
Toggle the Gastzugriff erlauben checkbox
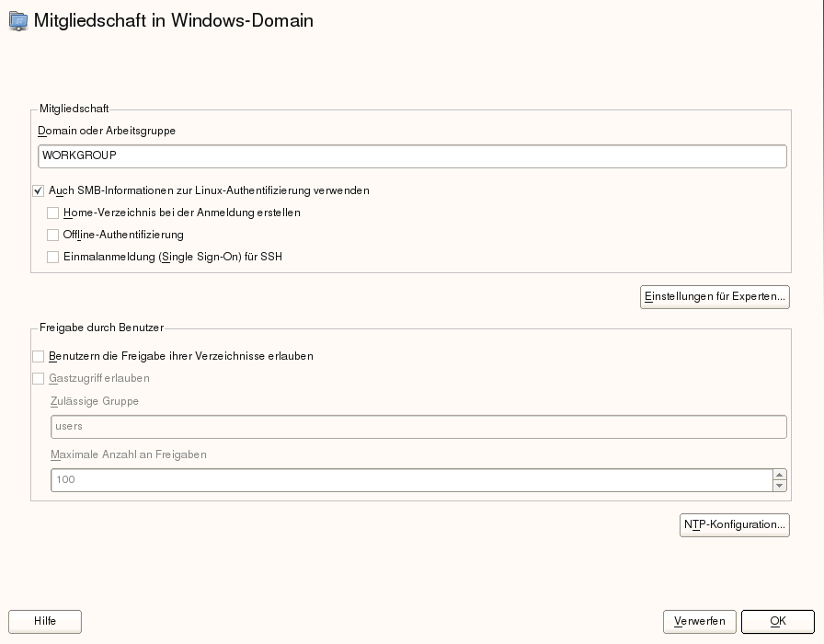tap(39, 378)
